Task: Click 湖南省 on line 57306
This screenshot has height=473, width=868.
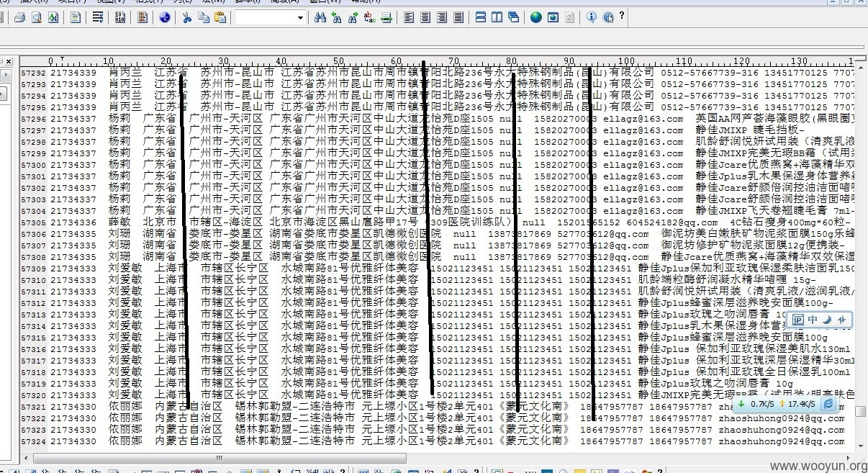Action: (160, 234)
